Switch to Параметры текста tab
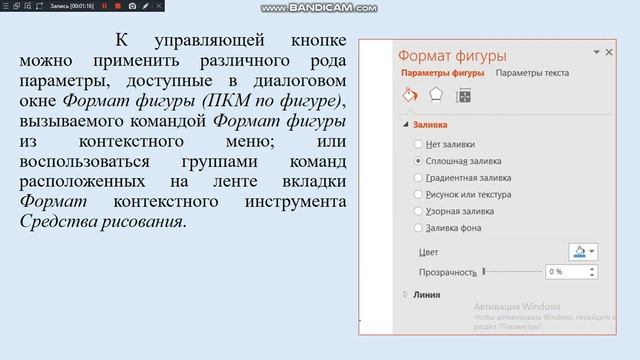Viewport: 640px width, 360px height. click(532, 73)
